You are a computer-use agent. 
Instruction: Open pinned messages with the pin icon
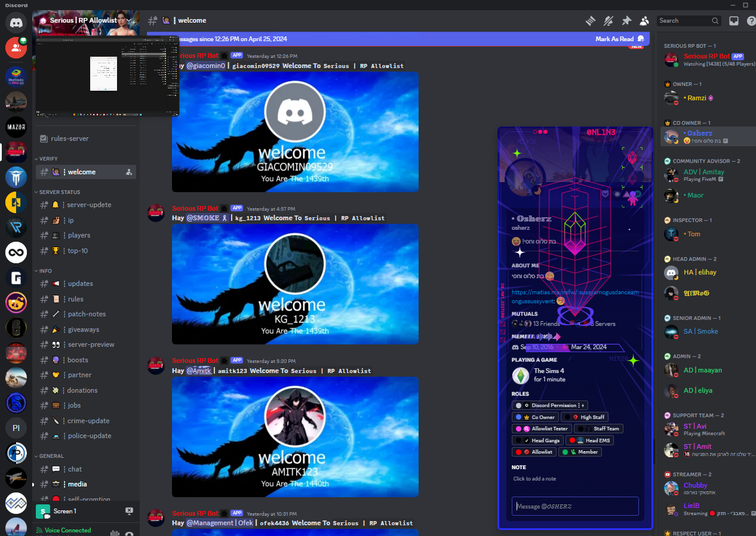(626, 21)
